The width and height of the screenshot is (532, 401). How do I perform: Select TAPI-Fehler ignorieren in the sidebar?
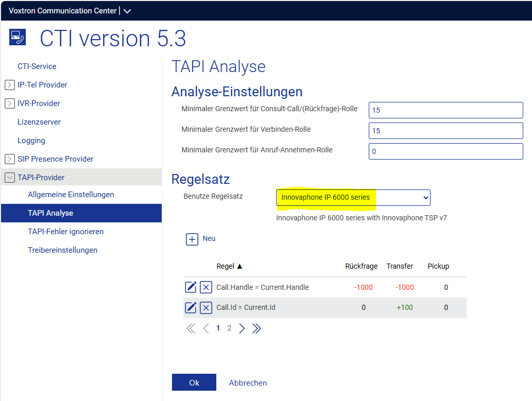point(65,232)
